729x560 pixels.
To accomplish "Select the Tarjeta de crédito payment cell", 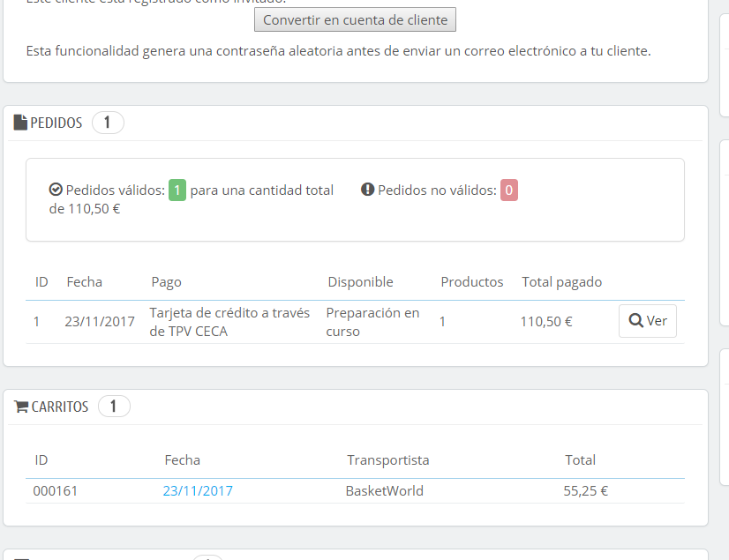I will [x=229, y=322].
